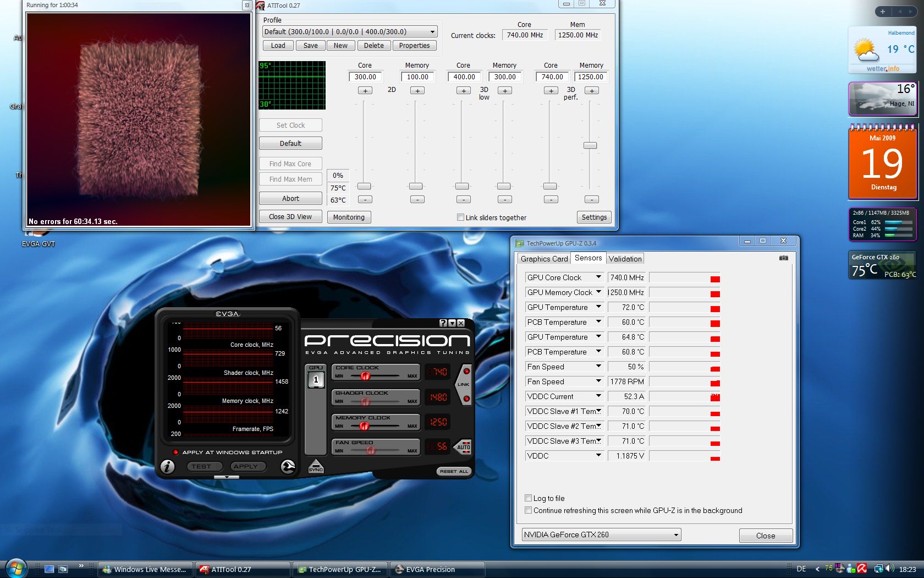Screen dimensions: 924x578
Task: Increase 3D perf Memory clock with plus
Action: click(592, 90)
